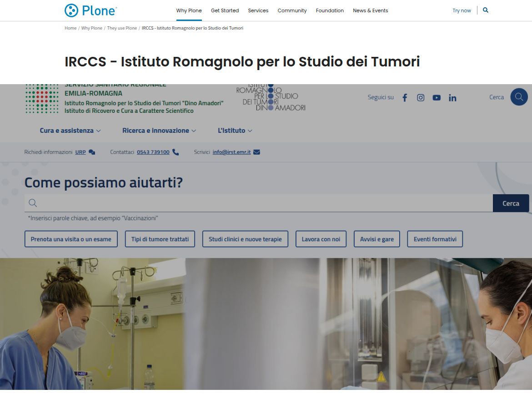The height and width of the screenshot is (404, 532).
Task: Click the IRCCS breadcrumb current page text
Action: (192, 28)
